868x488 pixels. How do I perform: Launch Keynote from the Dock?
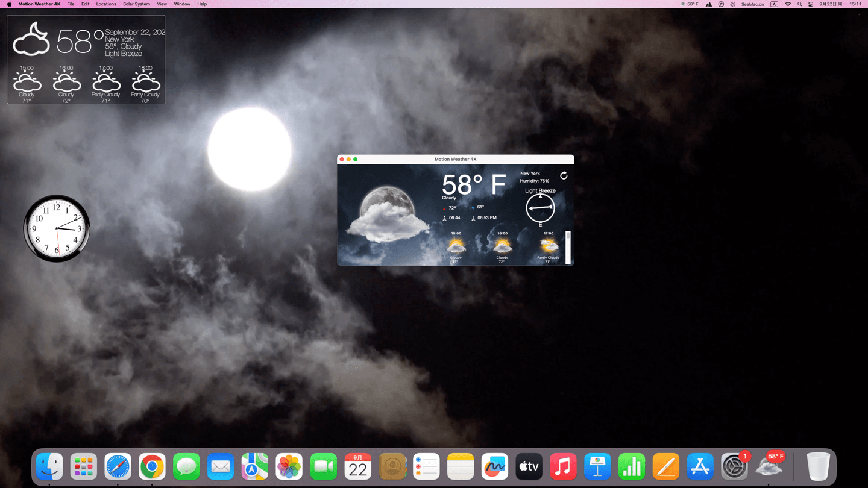tap(597, 467)
